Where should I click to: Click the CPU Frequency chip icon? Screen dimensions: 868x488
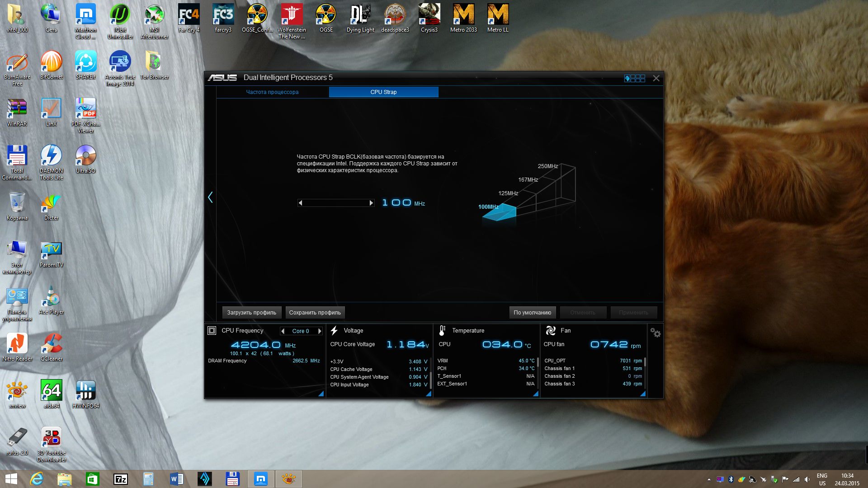[212, 330]
